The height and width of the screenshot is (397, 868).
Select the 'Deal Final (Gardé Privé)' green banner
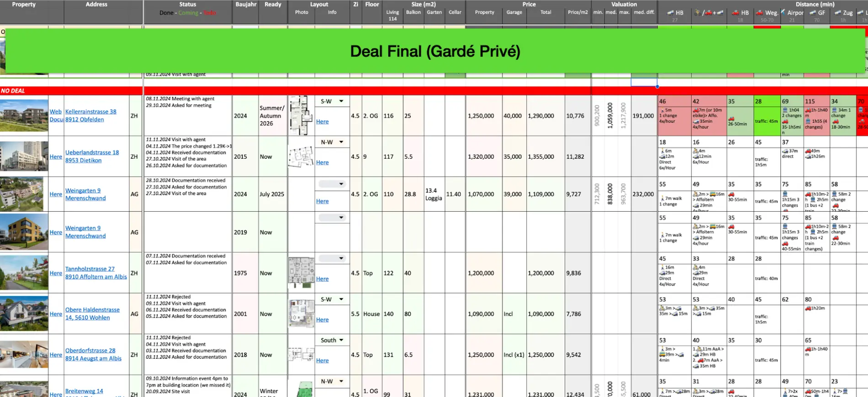435,51
